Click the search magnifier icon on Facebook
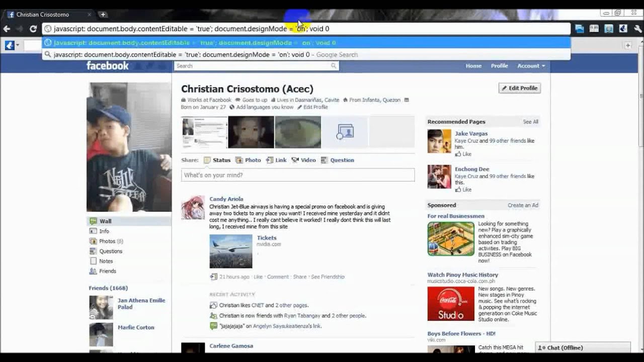Viewport: 644px width, 362px height. point(333,66)
